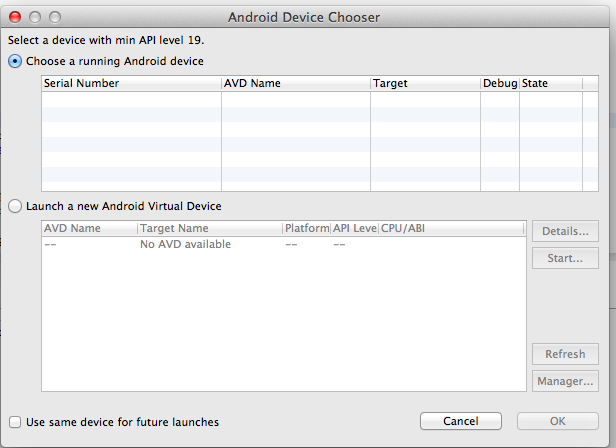Click the CPU/ABI column header

tap(452, 228)
